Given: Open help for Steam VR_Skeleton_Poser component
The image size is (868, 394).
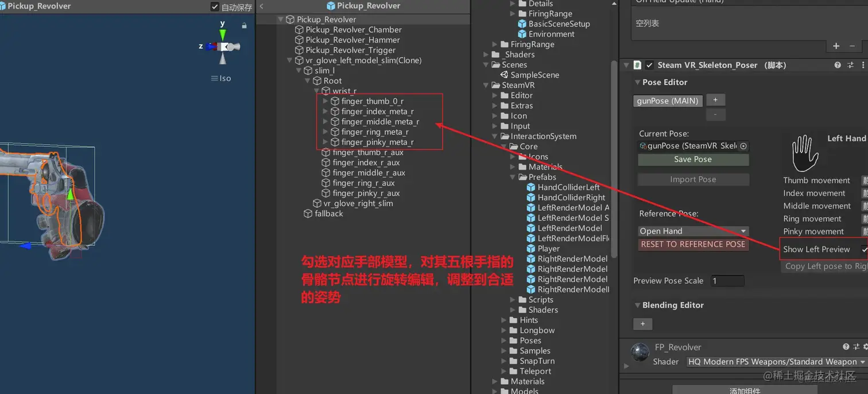Looking at the screenshot, I should tap(838, 65).
